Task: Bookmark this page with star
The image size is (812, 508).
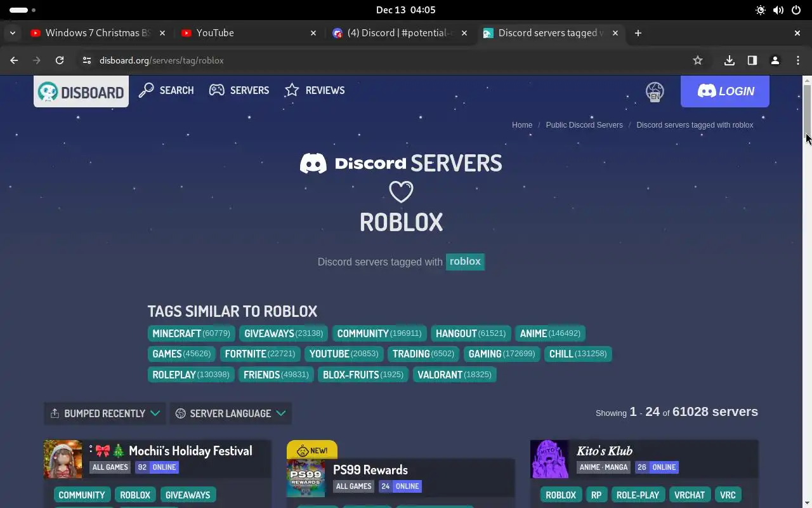Action: tap(698, 60)
